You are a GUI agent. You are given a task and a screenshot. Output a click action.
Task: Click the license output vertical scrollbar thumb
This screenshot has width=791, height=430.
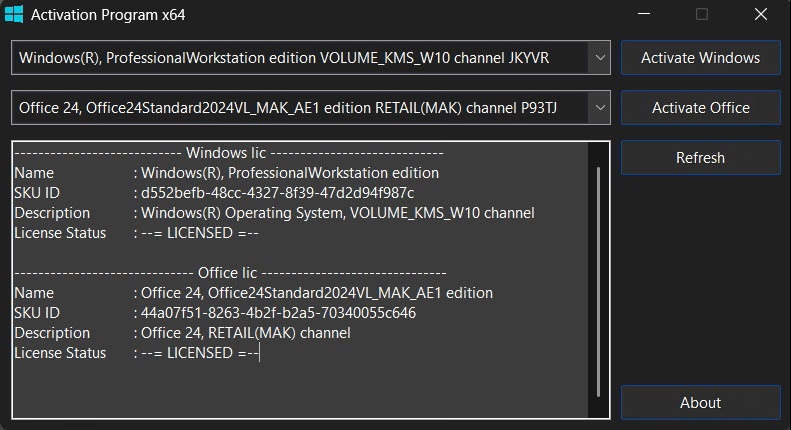pos(598,282)
